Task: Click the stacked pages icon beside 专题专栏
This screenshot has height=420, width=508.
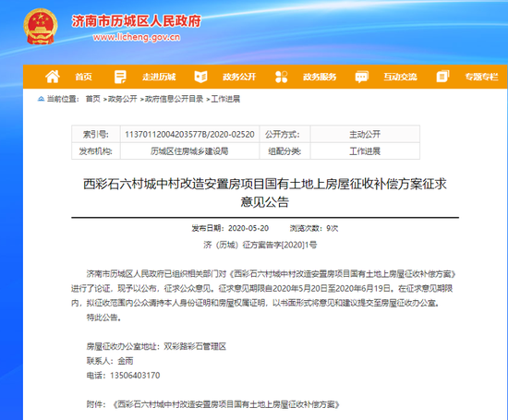Action: (442, 77)
